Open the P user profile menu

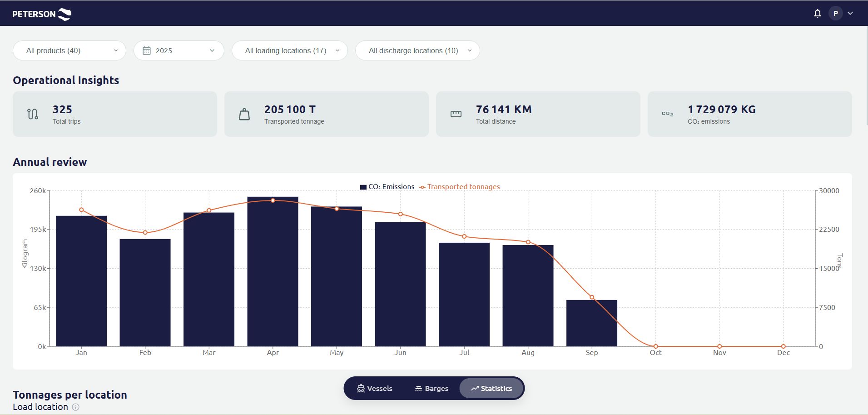click(835, 13)
